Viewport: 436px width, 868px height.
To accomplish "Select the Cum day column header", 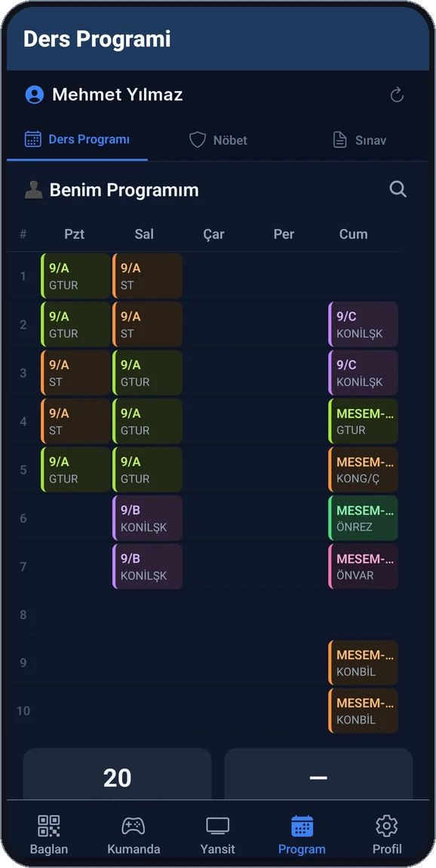I will click(354, 234).
